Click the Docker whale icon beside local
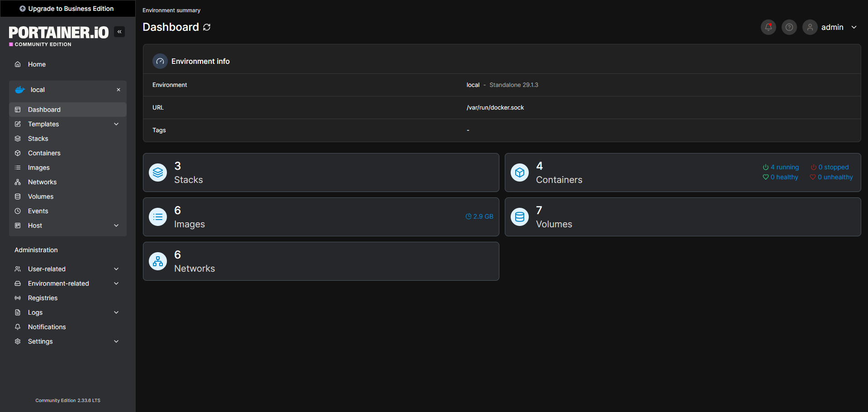The image size is (868, 412). pos(20,90)
